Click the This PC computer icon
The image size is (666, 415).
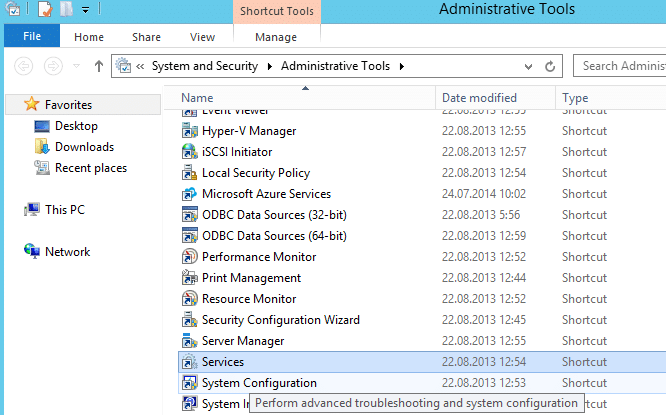coord(32,209)
